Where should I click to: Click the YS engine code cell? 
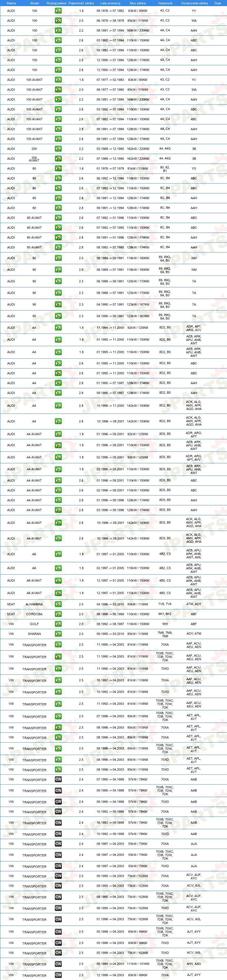point(194,168)
